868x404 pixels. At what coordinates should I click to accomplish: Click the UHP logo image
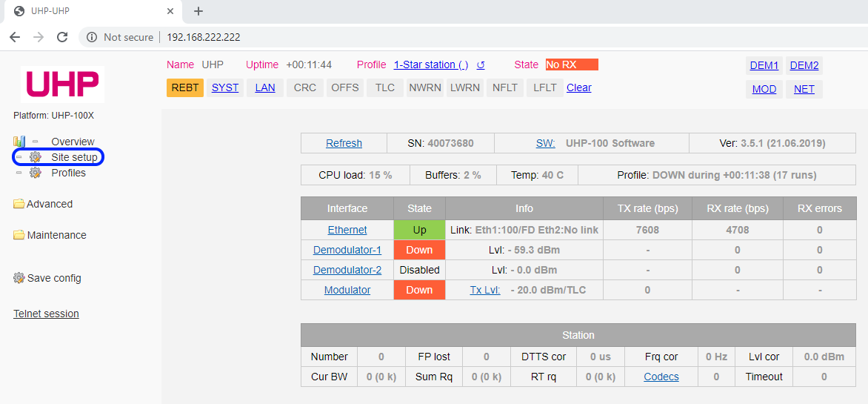[x=62, y=85]
